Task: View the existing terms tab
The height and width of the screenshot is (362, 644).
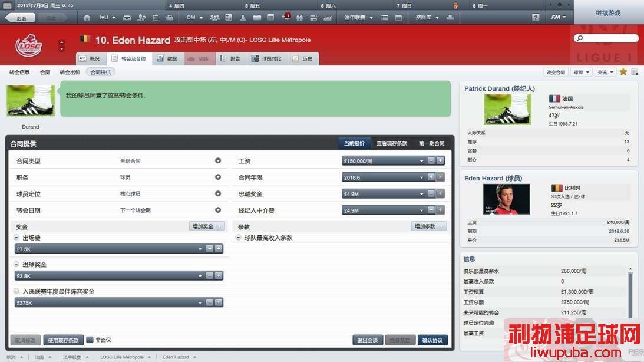Action: [x=392, y=143]
